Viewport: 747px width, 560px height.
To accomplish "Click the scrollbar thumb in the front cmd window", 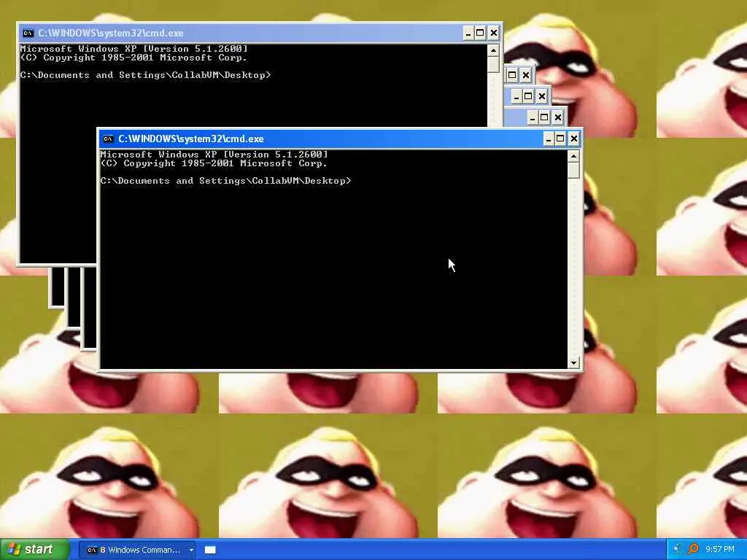I will pyautogui.click(x=573, y=171).
